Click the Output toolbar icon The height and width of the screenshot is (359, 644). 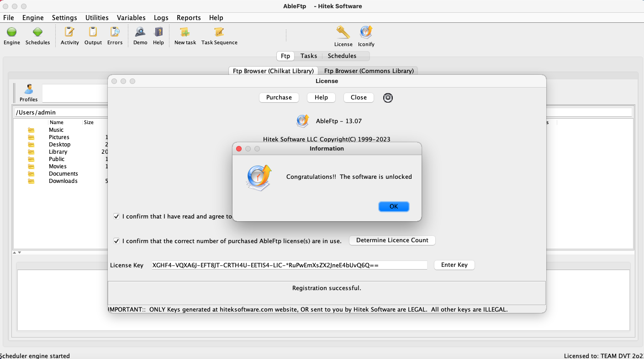[93, 32]
